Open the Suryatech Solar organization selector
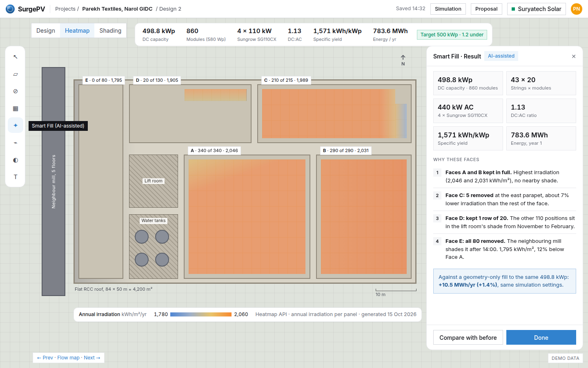The image size is (588, 368). click(536, 9)
